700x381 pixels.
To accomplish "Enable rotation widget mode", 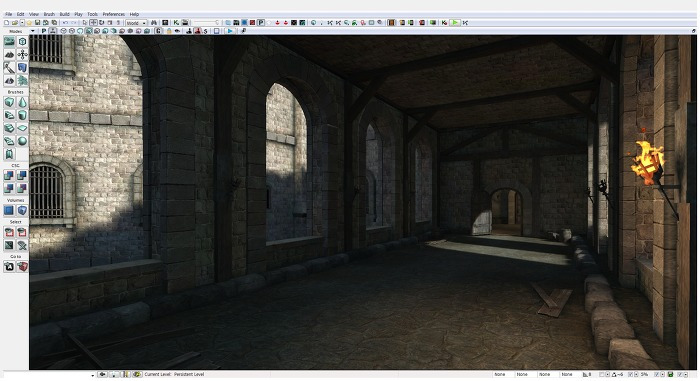I will 102,23.
